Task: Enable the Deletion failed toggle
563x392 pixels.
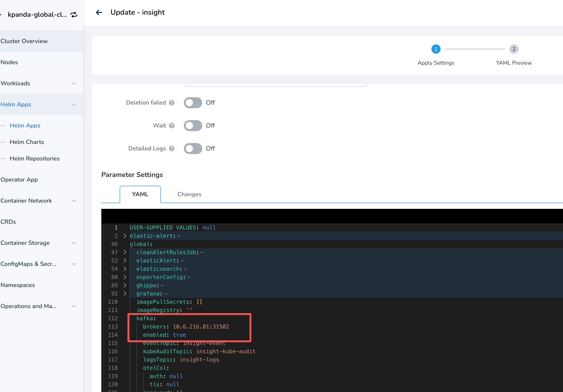Action: pos(193,103)
